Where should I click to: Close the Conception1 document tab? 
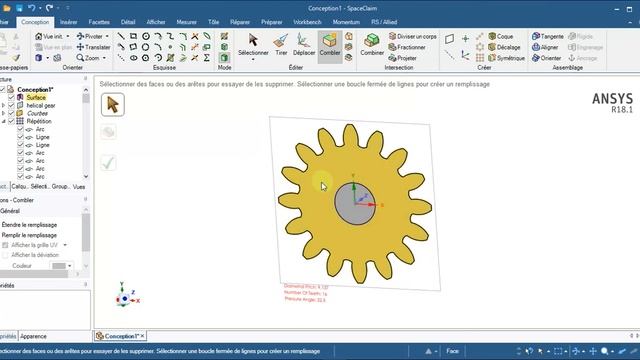point(142,336)
